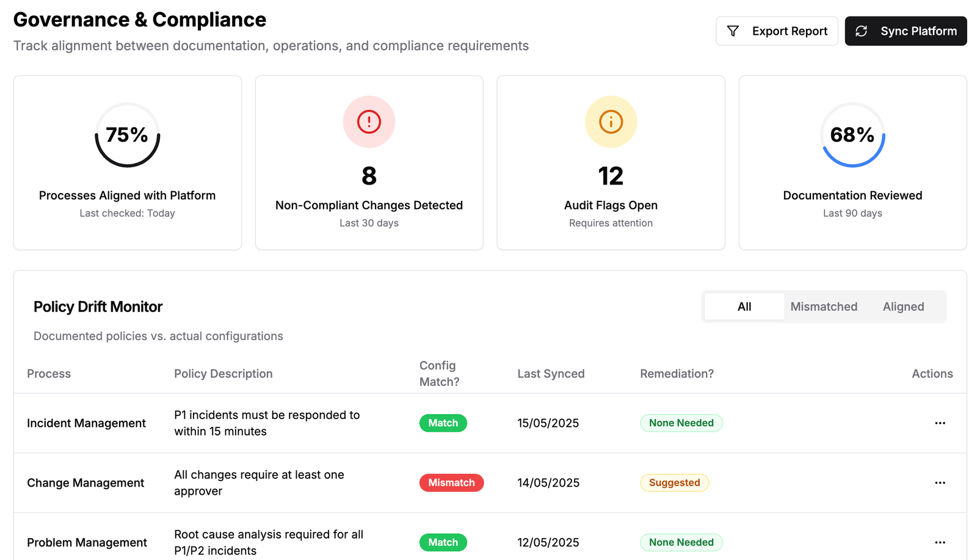Click the red alert icon above Non-Compliant Changes
This screenshot has height=560, width=977.
tap(369, 122)
